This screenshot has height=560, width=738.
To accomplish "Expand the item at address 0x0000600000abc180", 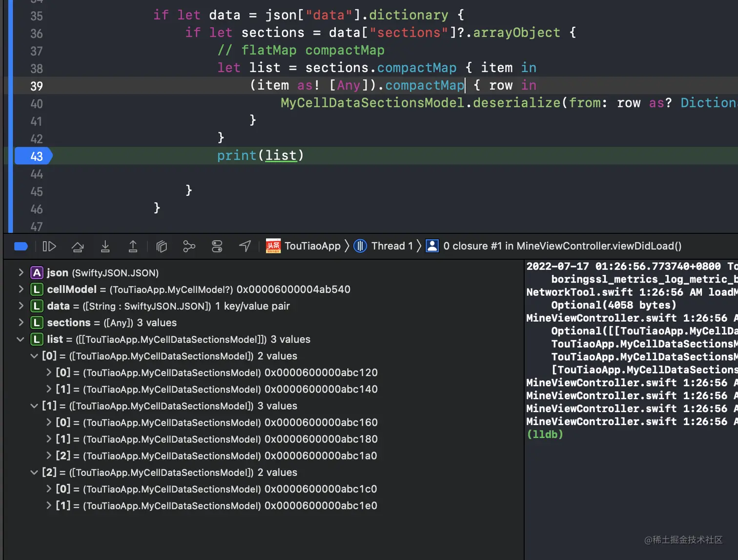I will pyautogui.click(x=49, y=439).
